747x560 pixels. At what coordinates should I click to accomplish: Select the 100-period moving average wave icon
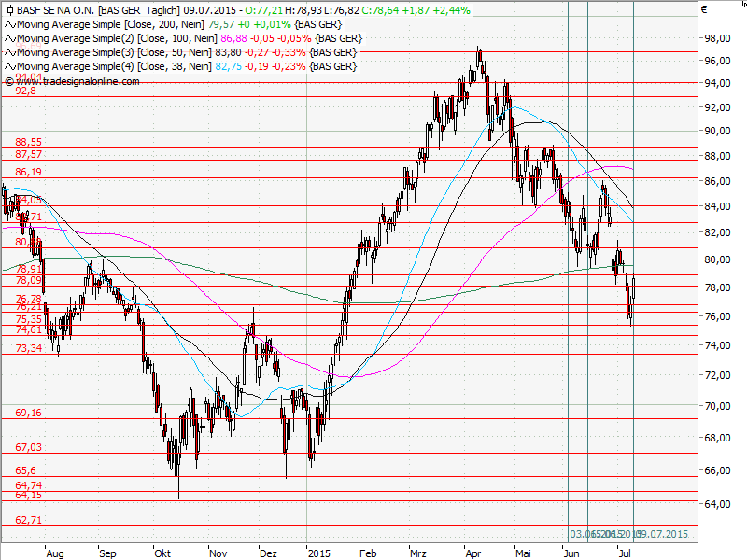tap(11, 38)
